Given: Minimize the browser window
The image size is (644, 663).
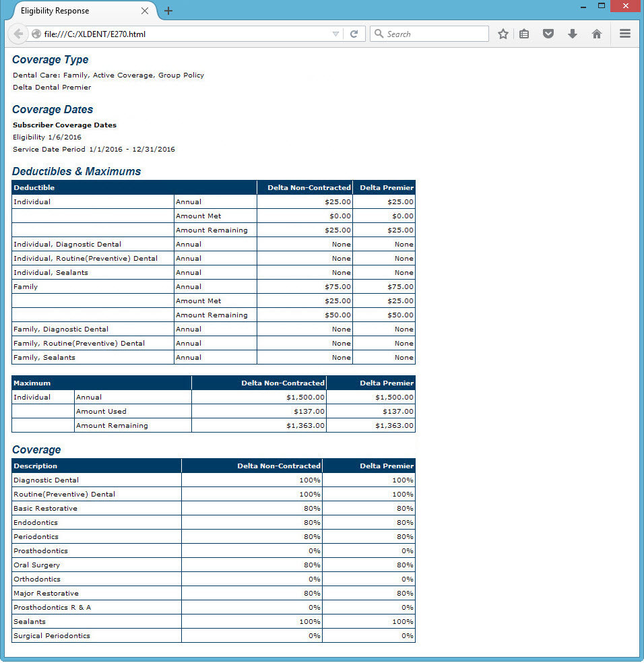Looking at the screenshot, I should (583, 7).
